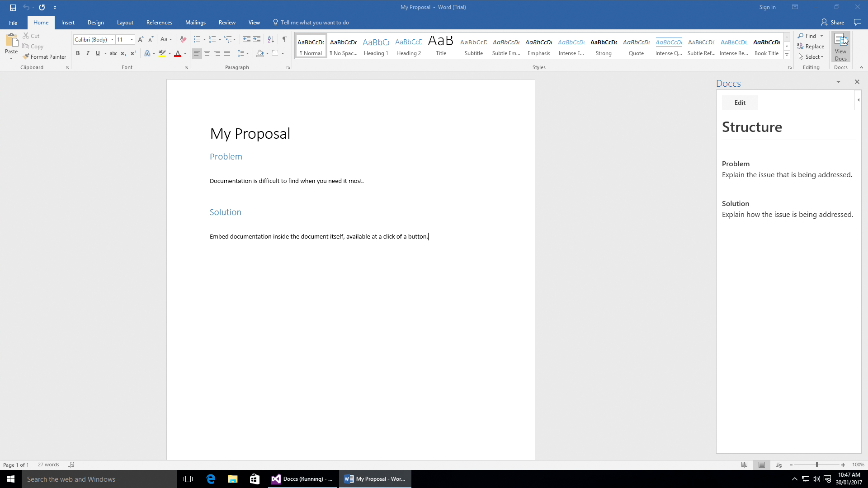Open the font size dropdown
The height and width of the screenshot is (488, 868).
point(132,40)
